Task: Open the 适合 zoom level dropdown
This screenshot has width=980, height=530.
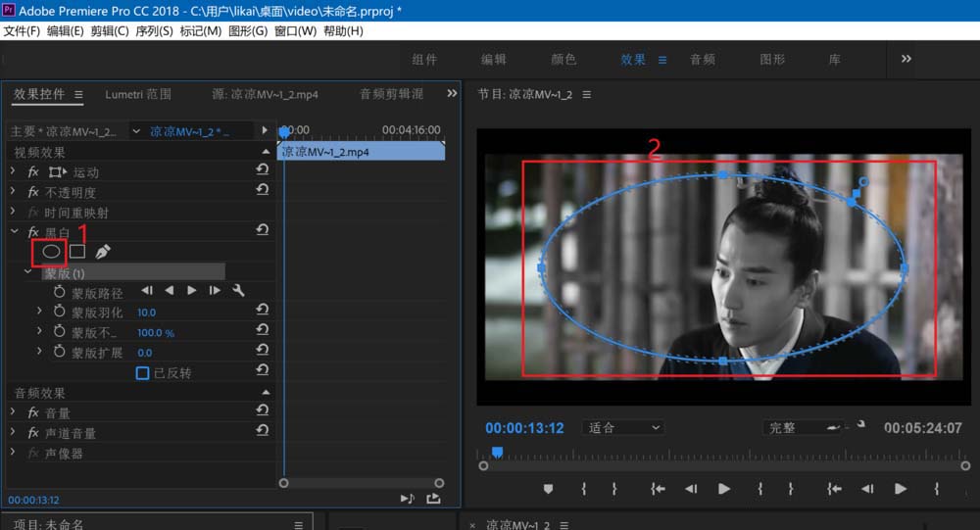Action: 623,427
